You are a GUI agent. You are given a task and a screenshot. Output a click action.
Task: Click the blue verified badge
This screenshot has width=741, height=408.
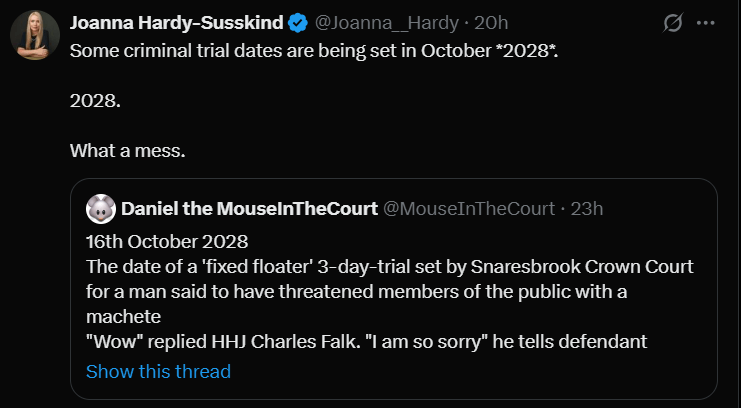coord(299,22)
